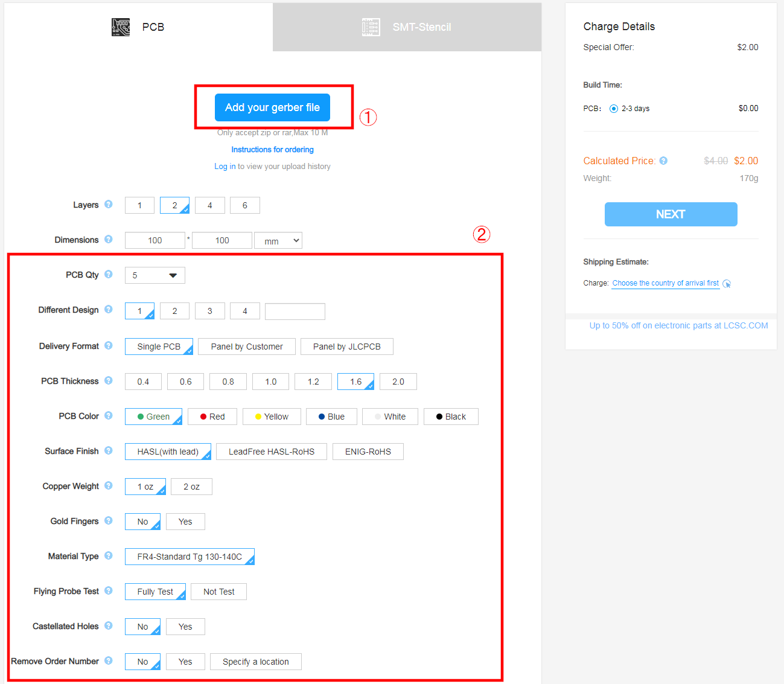Choose Yes for Castellated Holes
The height and width of the screenshot is (684, 784).
185,627
